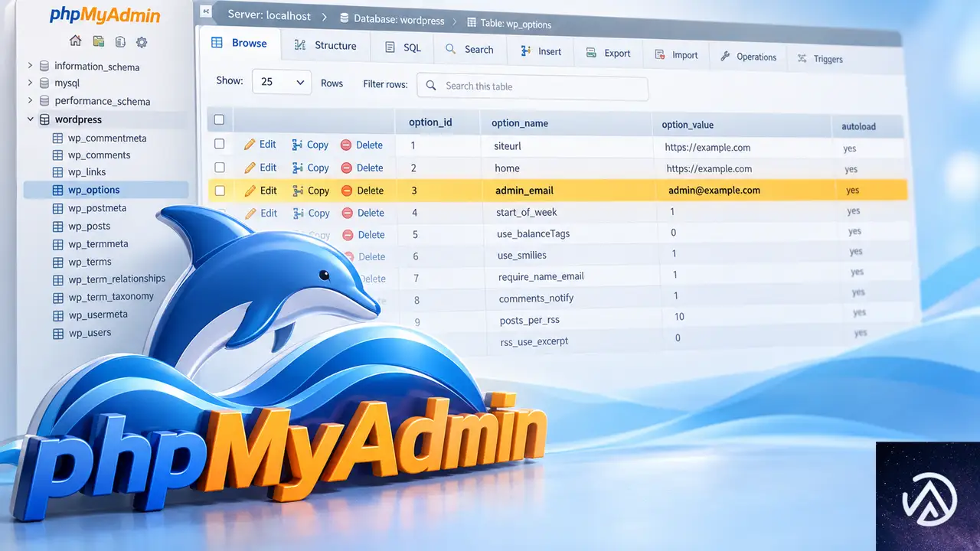Click the wp_posts table icon in sidebar

57,227
